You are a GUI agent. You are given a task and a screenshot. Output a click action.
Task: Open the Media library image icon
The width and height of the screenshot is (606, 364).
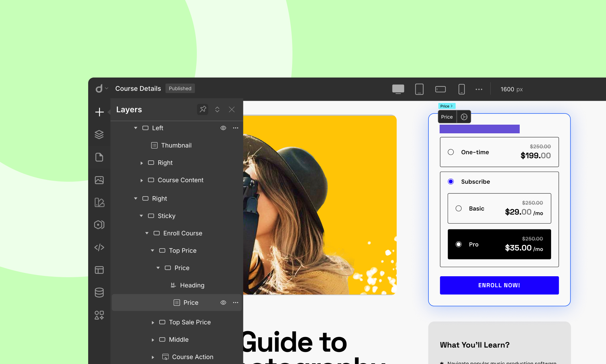click(x=99, y=180)
